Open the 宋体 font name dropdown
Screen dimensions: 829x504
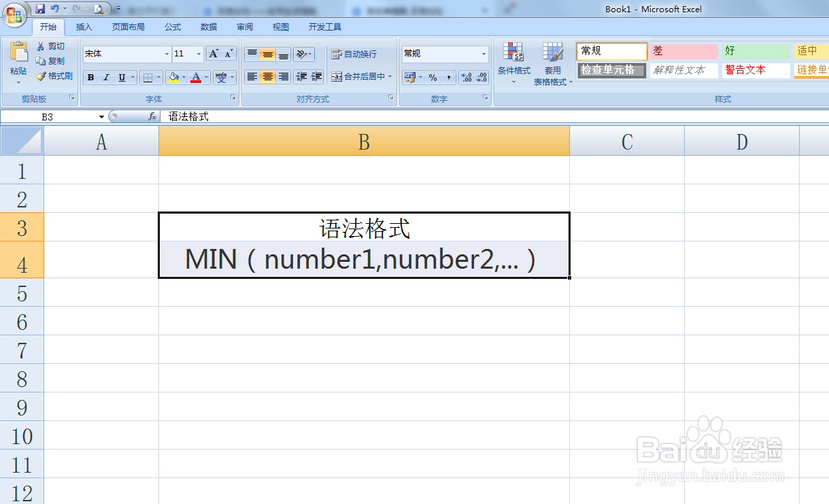(x=167, y=54)
